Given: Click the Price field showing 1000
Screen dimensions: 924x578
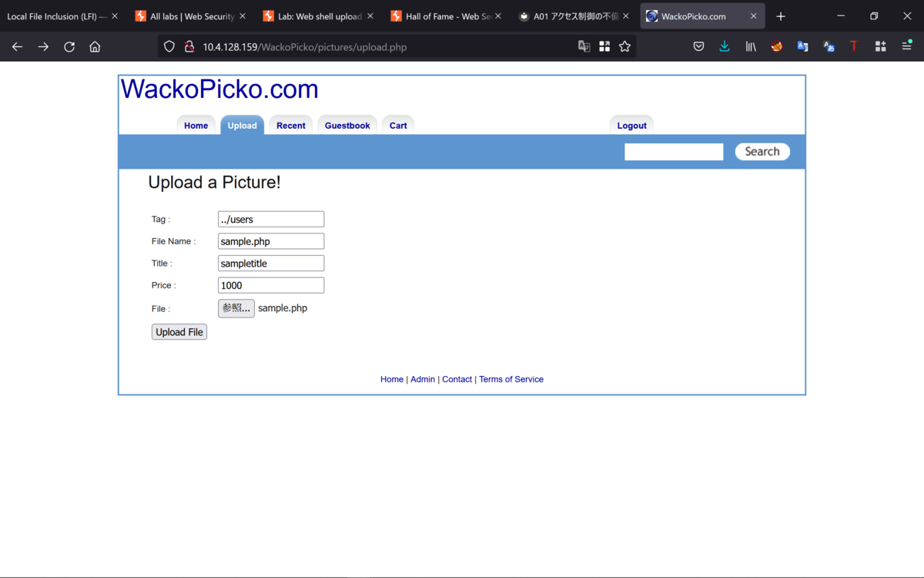Looking at the screenshot, I should [x=271, y=285].
